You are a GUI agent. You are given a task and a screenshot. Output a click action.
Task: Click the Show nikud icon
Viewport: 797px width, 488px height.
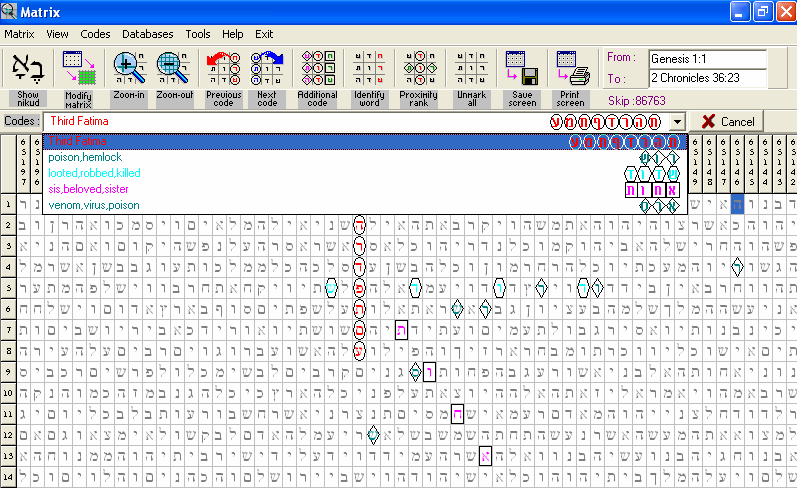pos(27,68)
